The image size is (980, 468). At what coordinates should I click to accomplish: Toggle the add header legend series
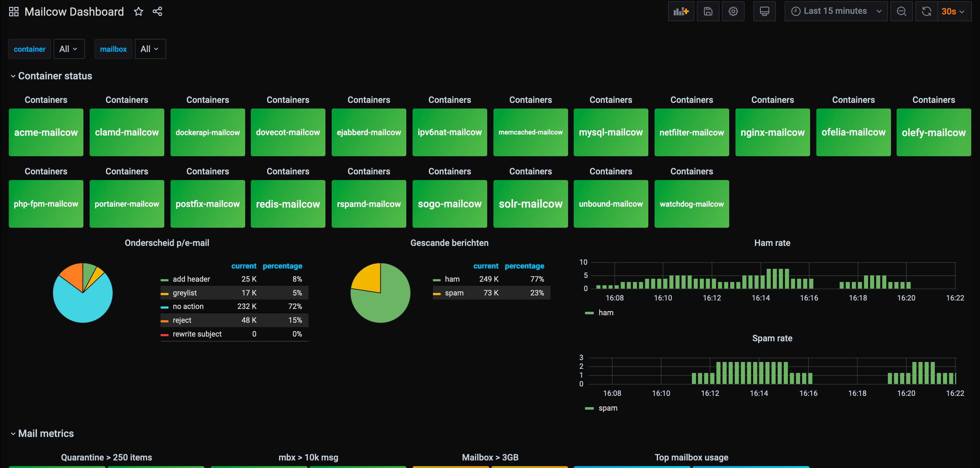(191, 279)
